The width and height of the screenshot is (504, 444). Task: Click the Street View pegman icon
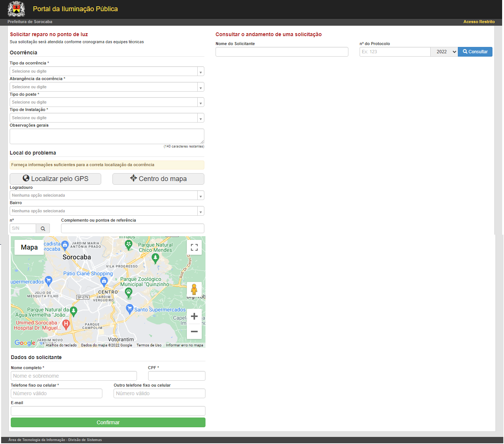point(194,289)
